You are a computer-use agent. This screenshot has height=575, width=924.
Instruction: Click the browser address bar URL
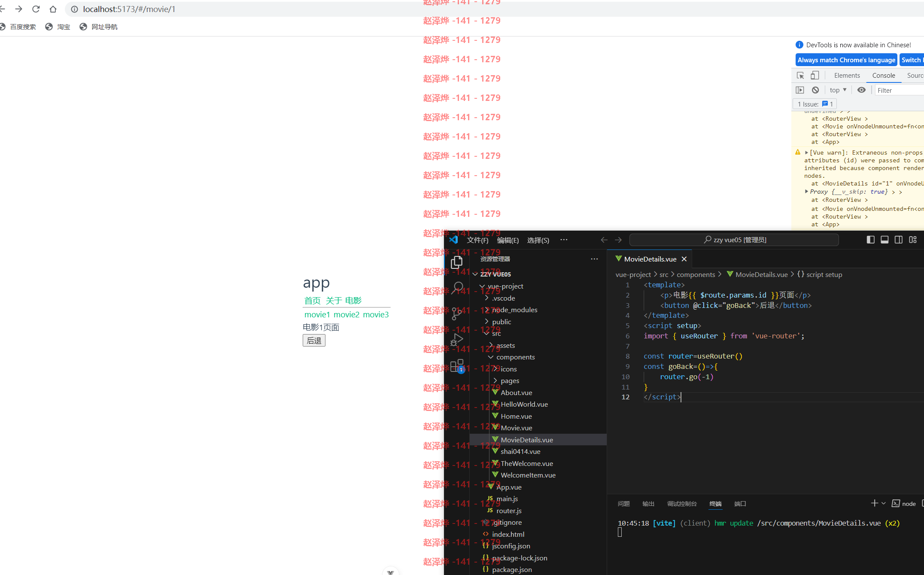click(129, 9)
